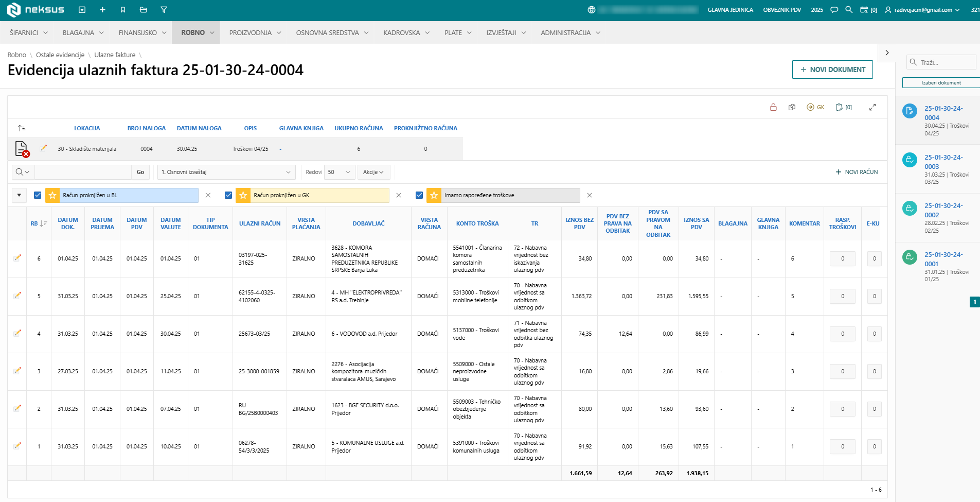Toggle 'Račun proknjižen u BL' checkbox
Viewport: 980px width, 502px height.
click(38, 195)
